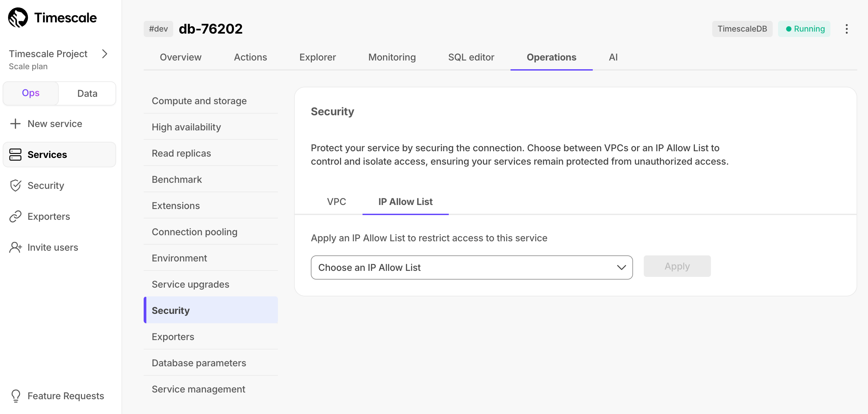This screenshot has width=868, height=414.
Task: Click the Running status badge
Action: click(x=804, y=29)
